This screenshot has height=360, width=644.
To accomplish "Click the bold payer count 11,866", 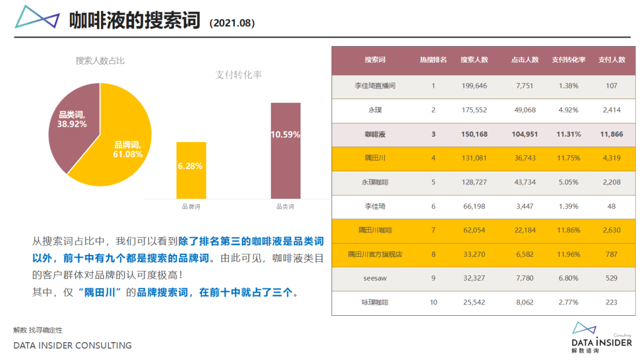I will tap(612, 134).
